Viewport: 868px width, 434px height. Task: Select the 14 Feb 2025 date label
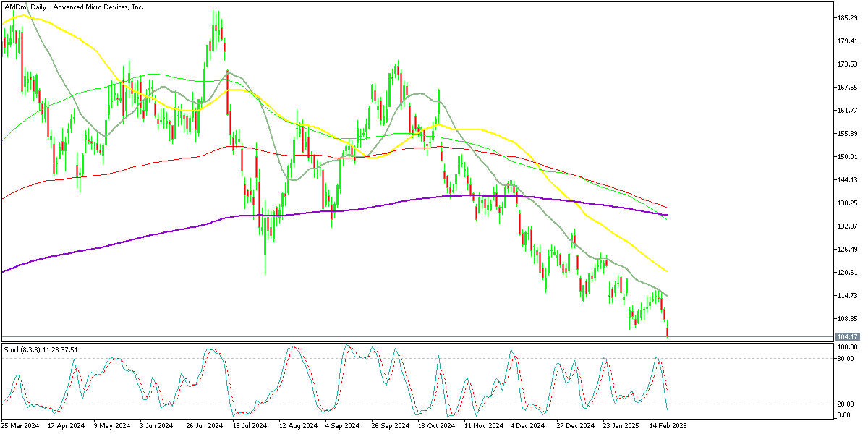668,426
